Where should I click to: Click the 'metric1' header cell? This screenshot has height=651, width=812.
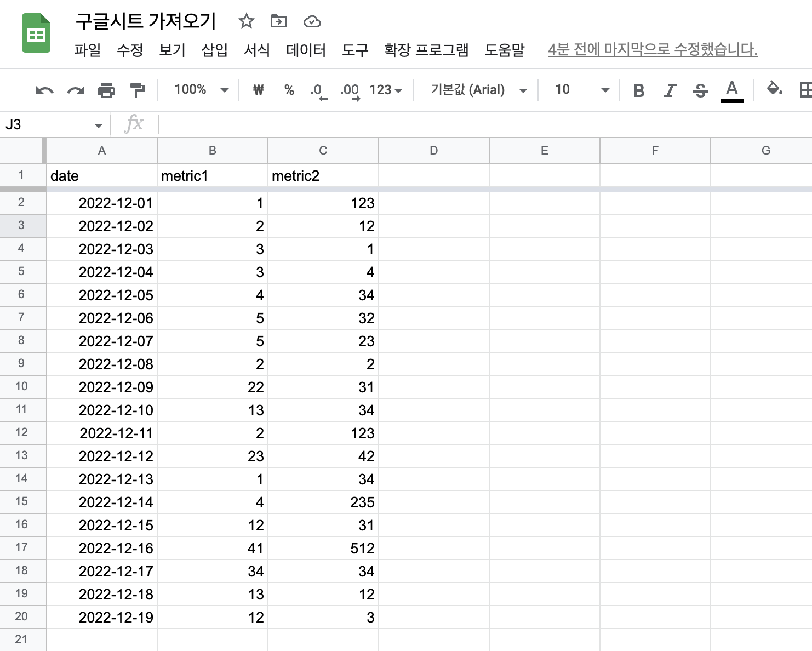tap(213, 176)
